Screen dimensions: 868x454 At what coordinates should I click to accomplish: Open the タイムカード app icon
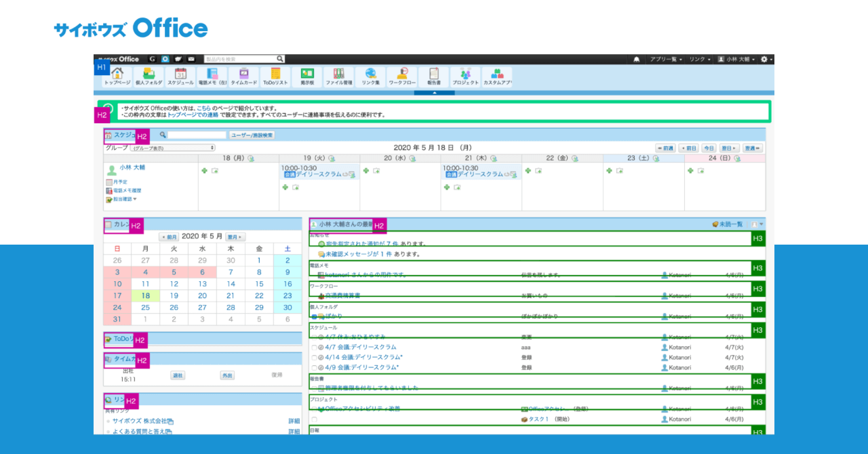tap(244, 77)
